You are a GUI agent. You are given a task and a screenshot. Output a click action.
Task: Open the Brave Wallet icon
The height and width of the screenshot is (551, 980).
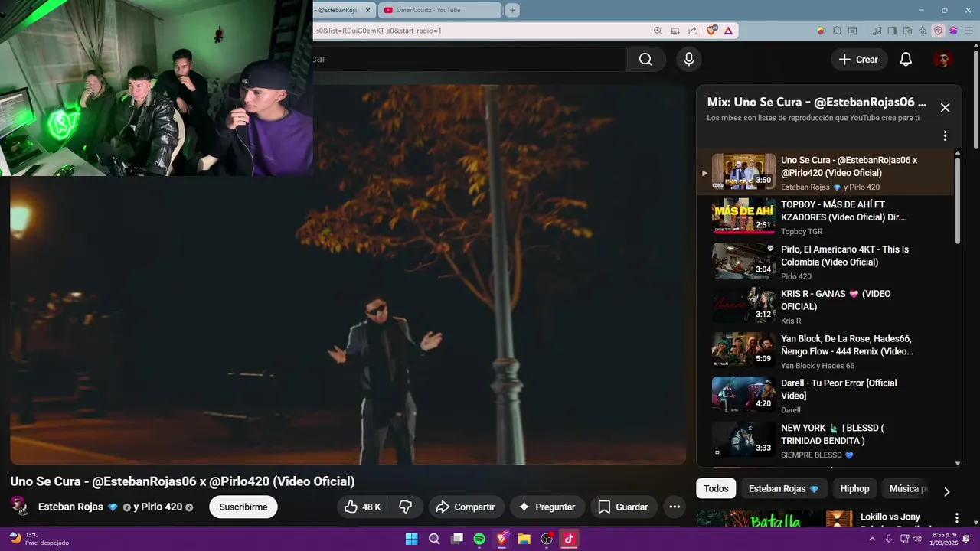point(908,31)
